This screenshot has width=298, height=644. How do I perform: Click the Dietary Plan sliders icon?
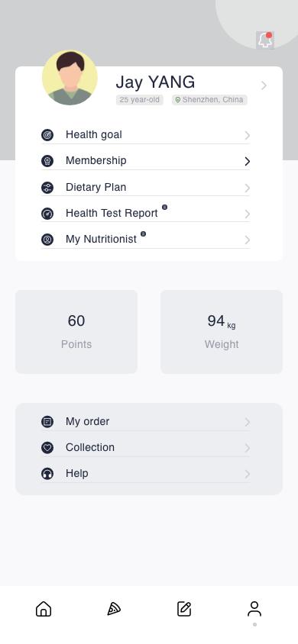pyautogui.click(x=47, y=188)
